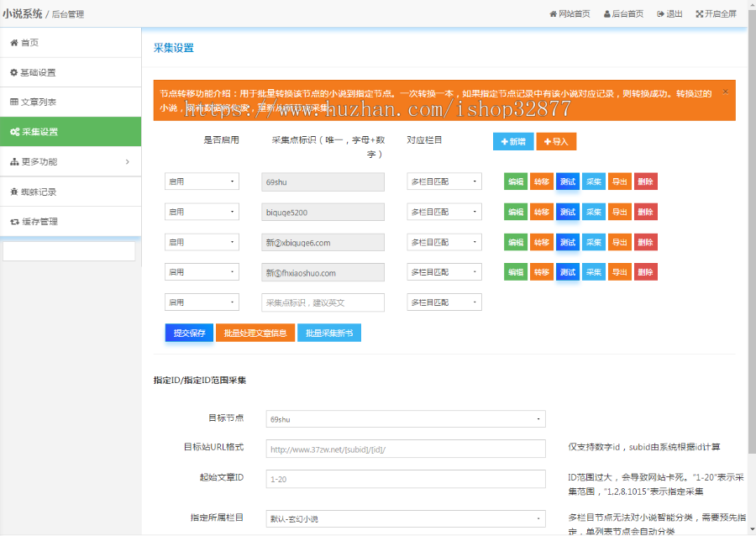Open the 目标节点 dropdown
The image size is (756, 536).
pyautogui.click(x=406, y=419)
